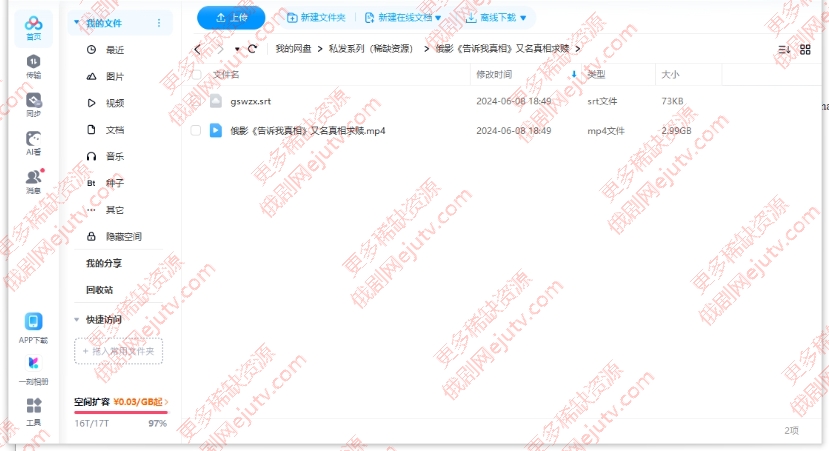Screen dimensions: 829x451
Task: Open the sort order icon
Action: (x=784, y=50)
